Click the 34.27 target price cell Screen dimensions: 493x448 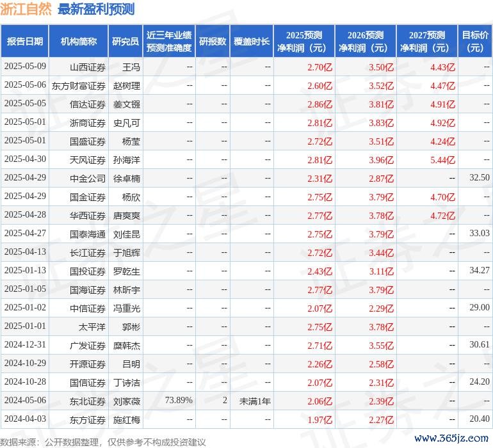pyautogui.click(x=479, y=271)
